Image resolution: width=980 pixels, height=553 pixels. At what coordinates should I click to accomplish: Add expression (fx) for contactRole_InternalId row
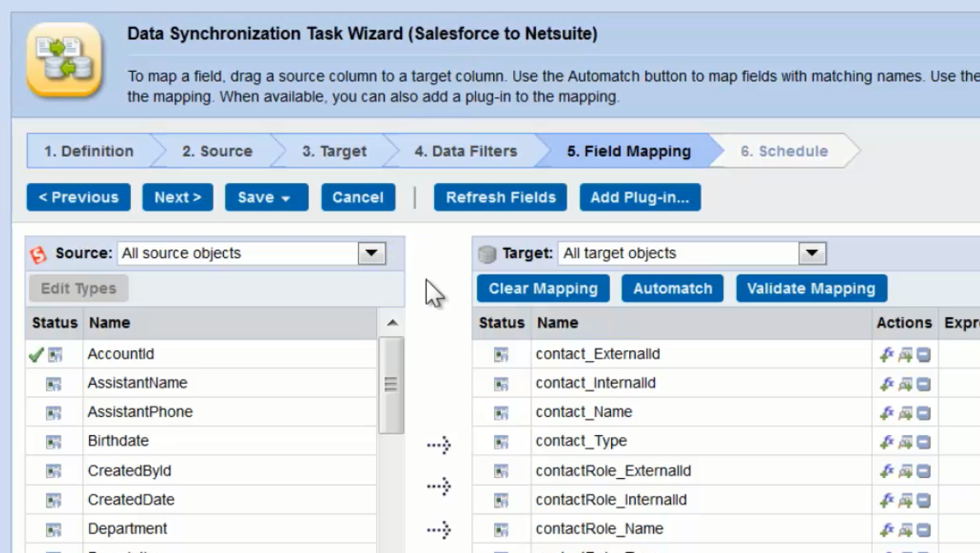tap(886, 500)
